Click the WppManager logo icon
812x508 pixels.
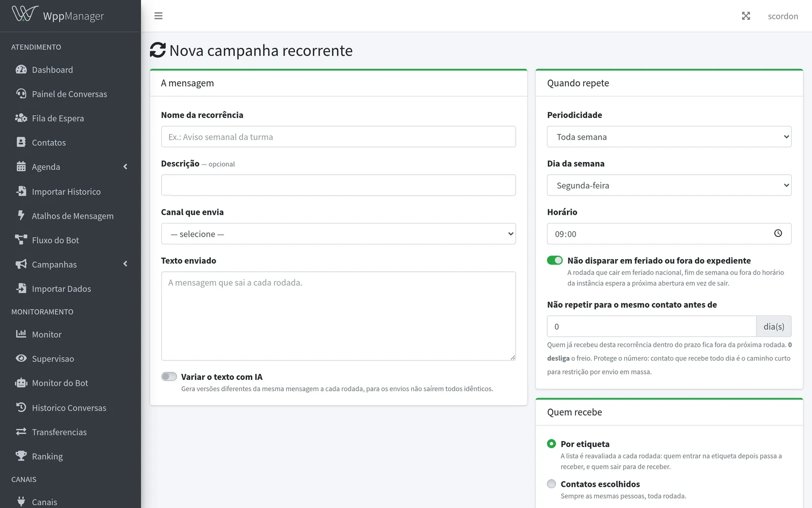pyautogui.click(x=25, y=14)
